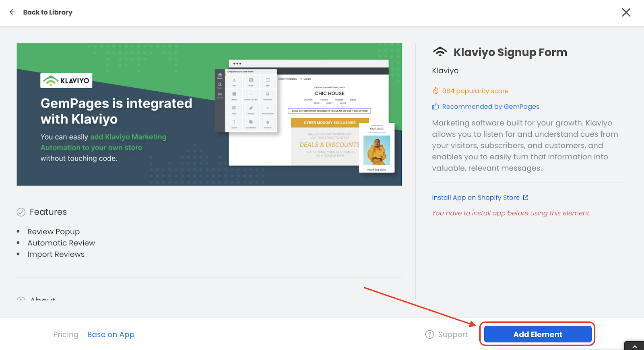Go back via Back to Library text
The width and height of the screenshot is (644, 350).
(47, 12)
